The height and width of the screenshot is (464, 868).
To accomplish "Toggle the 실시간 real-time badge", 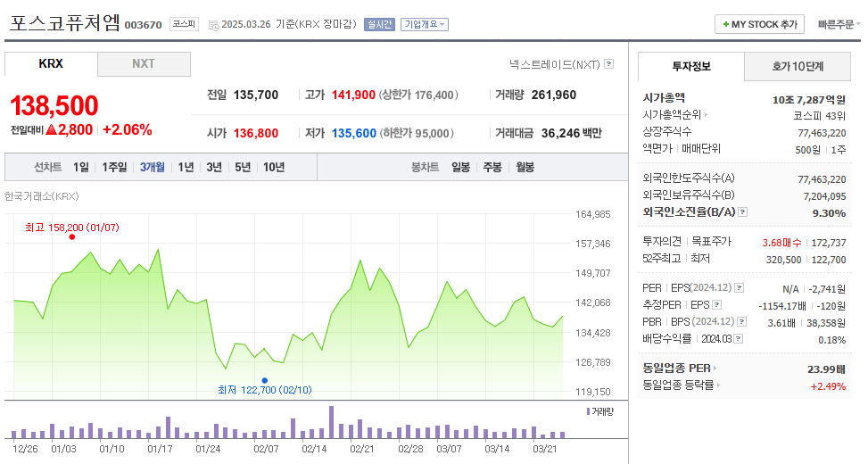I will click(379, 24).
